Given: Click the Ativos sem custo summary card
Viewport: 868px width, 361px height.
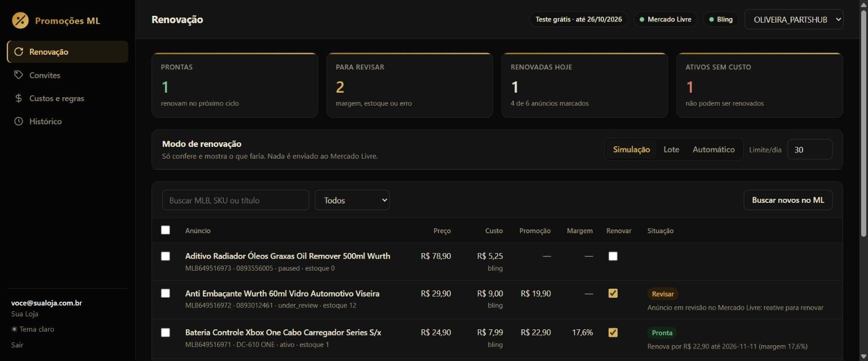Looking at the screenshot, I should pyautogui.click(x=759, y=85).
